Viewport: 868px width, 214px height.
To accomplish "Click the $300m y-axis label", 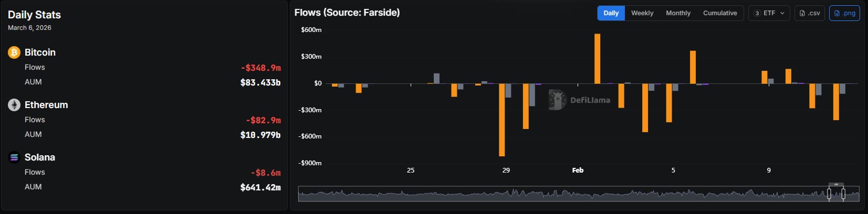I will [311, 57].
